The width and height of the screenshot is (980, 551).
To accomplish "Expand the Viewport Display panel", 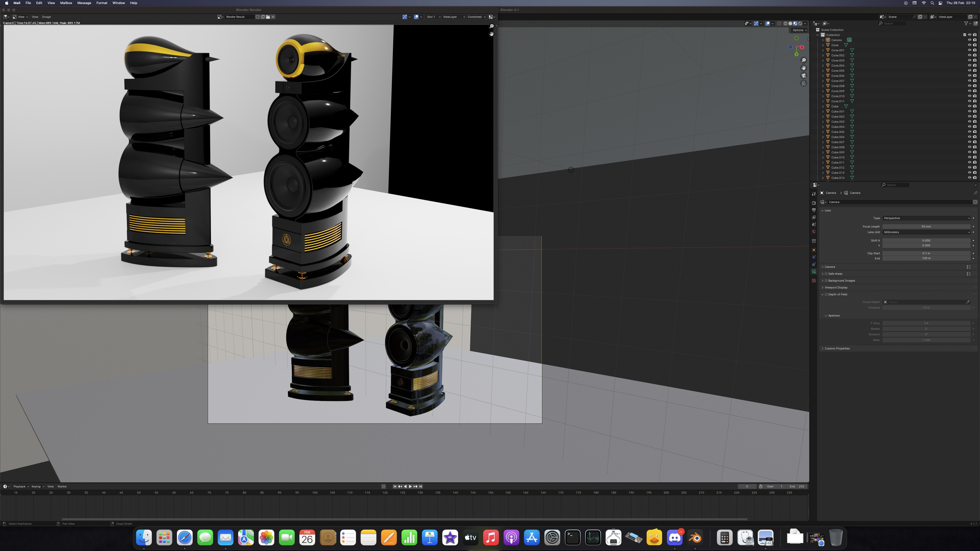I will [x=836, y=287].
